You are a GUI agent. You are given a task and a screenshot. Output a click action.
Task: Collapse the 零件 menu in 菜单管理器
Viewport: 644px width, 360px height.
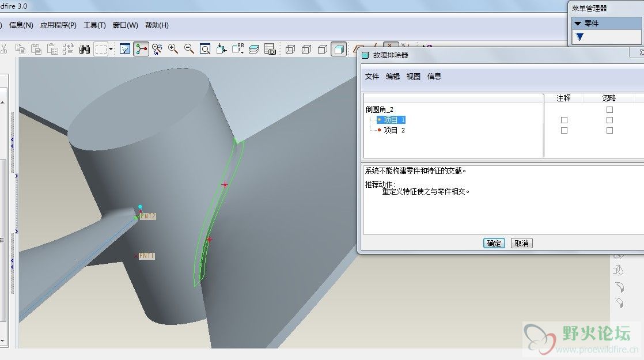[578, 24]
